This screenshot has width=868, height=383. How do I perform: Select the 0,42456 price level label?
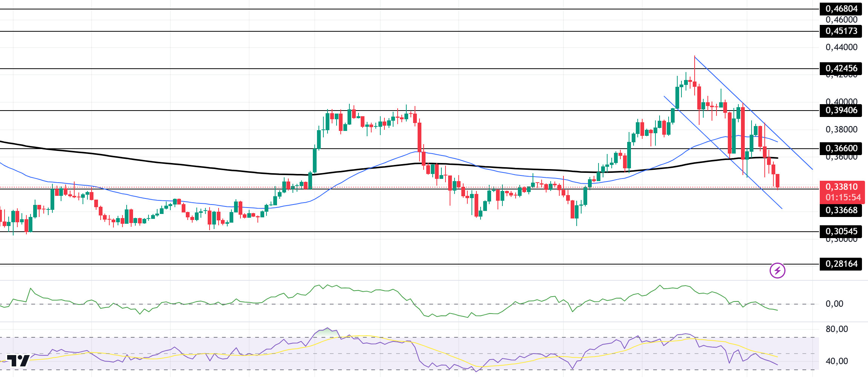click(841, 68)
